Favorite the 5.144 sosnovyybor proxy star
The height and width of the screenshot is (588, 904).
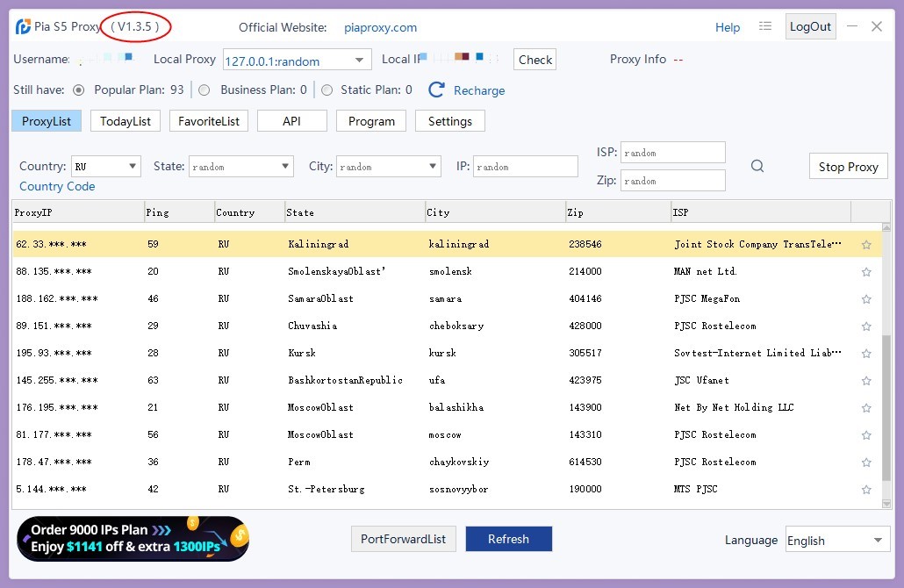click(866, 490)
